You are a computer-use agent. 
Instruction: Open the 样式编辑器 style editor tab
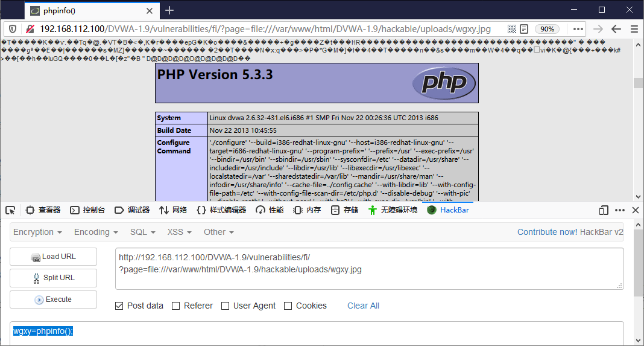tap(221, 210)
